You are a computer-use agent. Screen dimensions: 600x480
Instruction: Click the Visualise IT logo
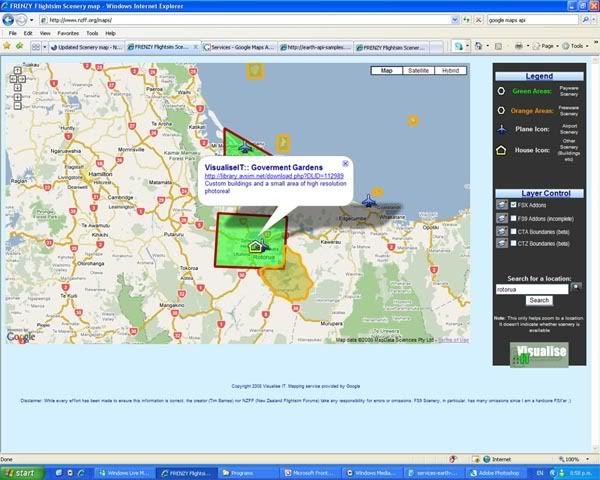point(539,355)
